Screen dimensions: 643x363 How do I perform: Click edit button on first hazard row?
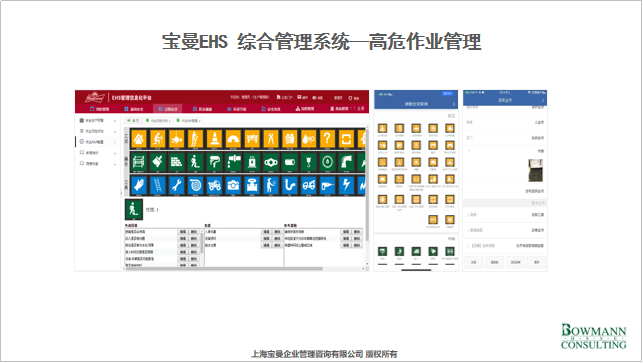click(183, 232)
